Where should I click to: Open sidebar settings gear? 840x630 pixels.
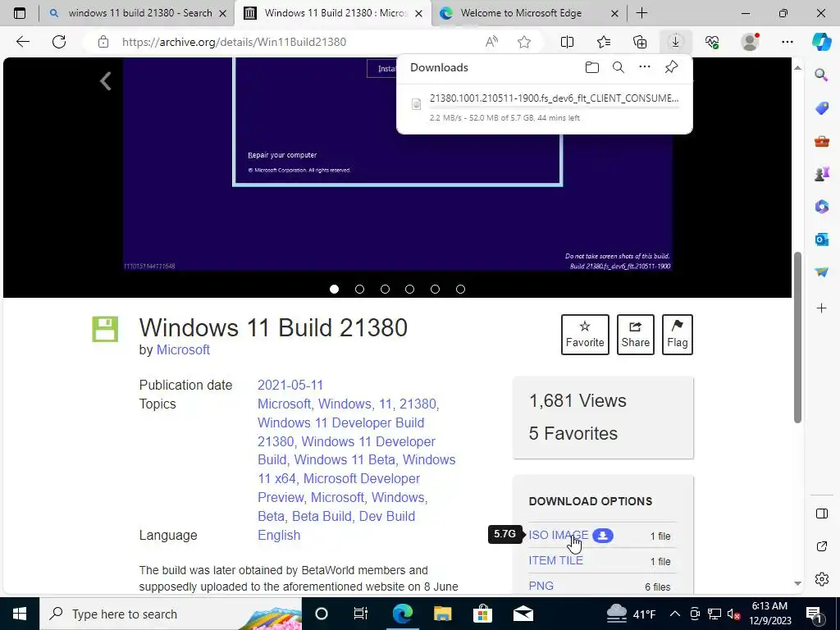(x=821, y=579)
